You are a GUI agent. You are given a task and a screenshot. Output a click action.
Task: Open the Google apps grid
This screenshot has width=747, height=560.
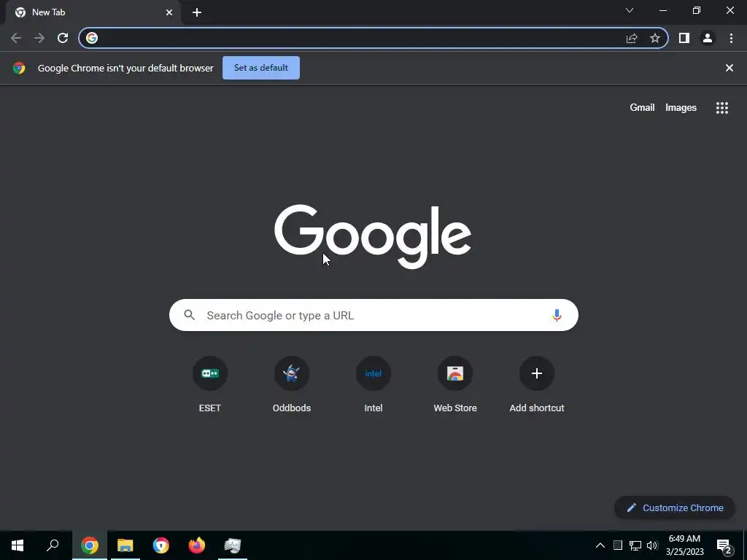[x=721, y=108]
